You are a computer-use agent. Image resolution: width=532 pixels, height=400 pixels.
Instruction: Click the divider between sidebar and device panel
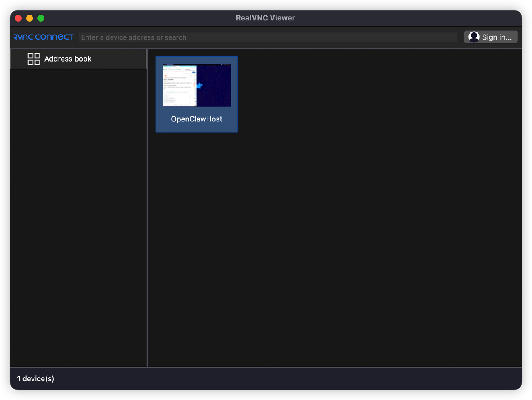pos(148,208)
